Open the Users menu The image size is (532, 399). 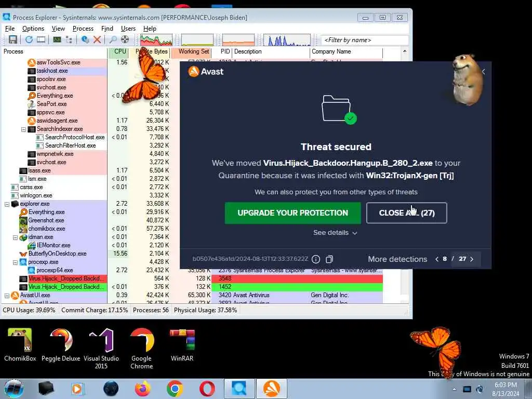pyautogui.click(x=128, y=29)
